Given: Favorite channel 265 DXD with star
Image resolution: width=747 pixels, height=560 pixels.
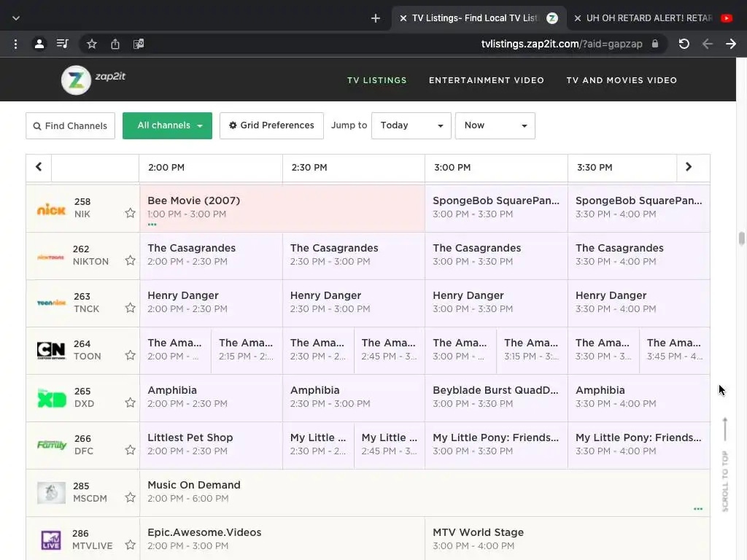Looking at the screenshot, I should pyautogui.click(x=130, y=402).
